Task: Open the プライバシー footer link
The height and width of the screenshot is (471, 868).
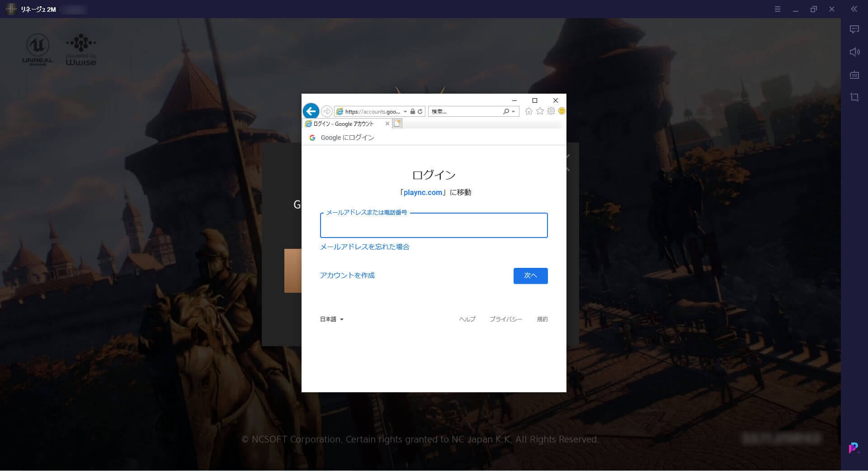Action: click(x=506, y=319)
